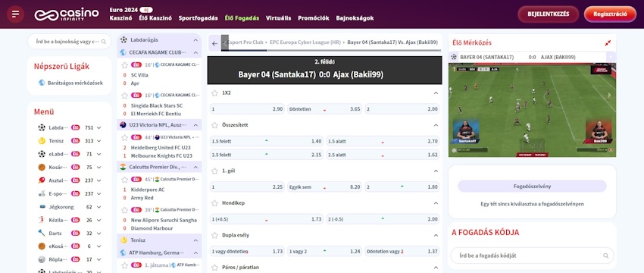
Task: Collapse the CECAFA KAGAME CLUB league
Action: click(x=195, y=52)
